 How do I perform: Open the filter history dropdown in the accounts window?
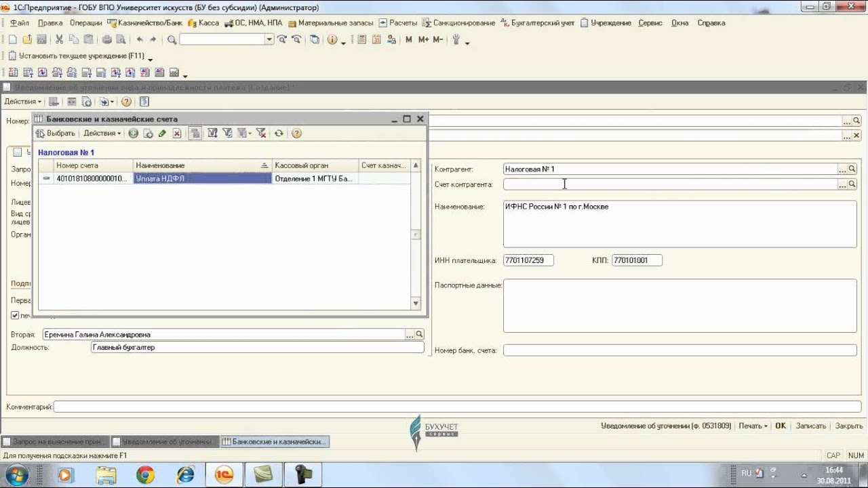[244, 134]
